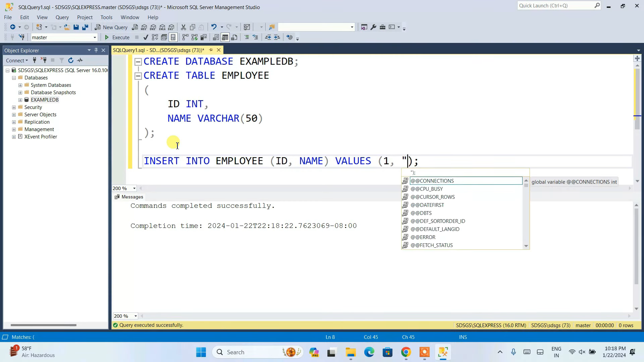Open the Connect dropdown in Object Explorer
This screenshot has width=644, height=362.
point(17,60)
